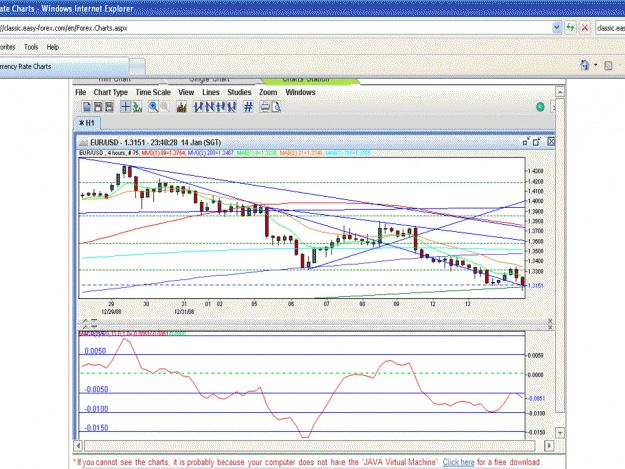Click the leftmost blue line-tool icon
Screen dimensions: 625x469
tap(199, 107)
